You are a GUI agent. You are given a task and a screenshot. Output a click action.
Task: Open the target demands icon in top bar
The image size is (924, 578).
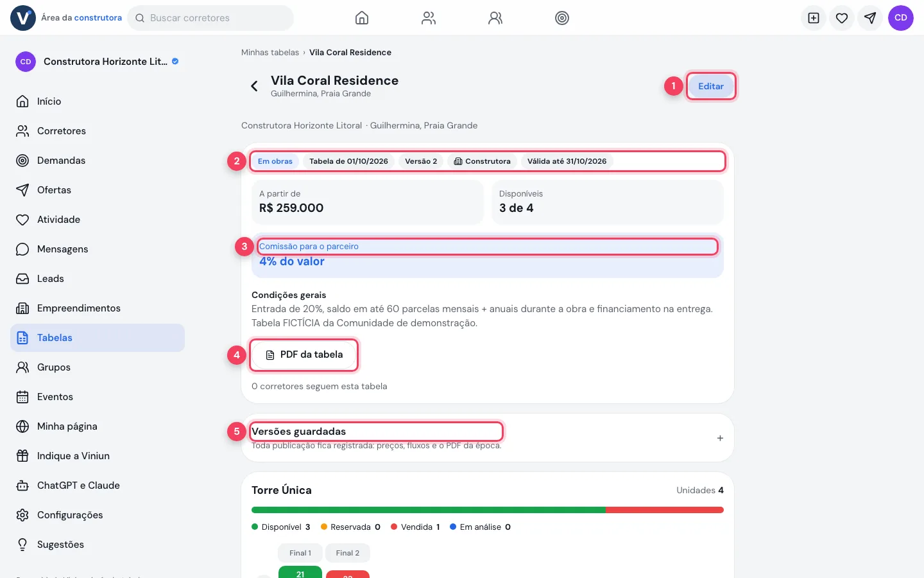(x=562, y=18)
